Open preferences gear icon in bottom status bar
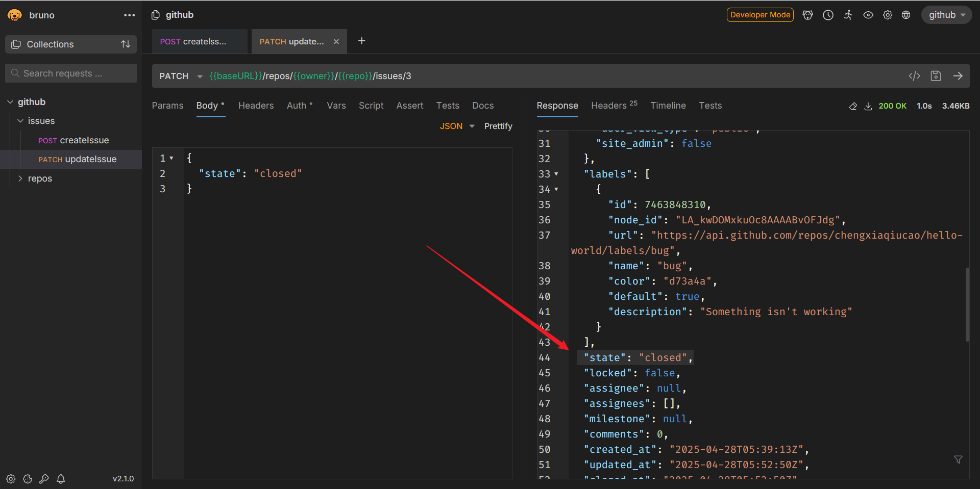Screen dimensions: 980x489 pos(11,479)
